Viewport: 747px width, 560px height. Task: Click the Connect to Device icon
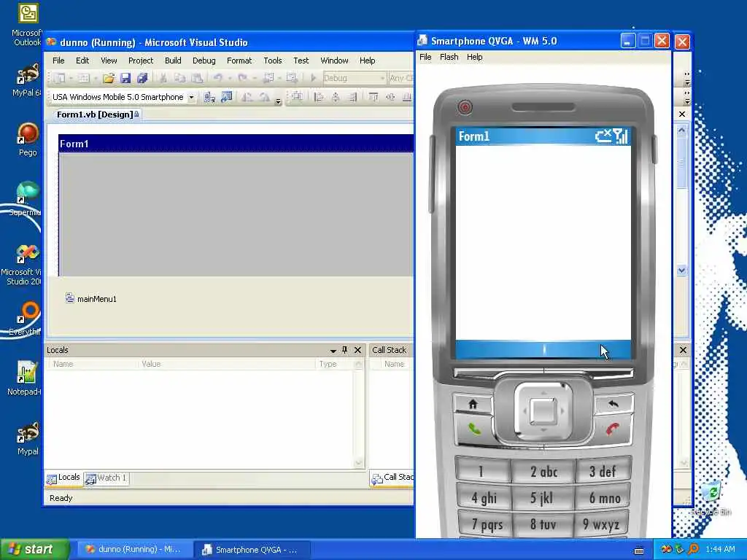(x=209, y=97)
